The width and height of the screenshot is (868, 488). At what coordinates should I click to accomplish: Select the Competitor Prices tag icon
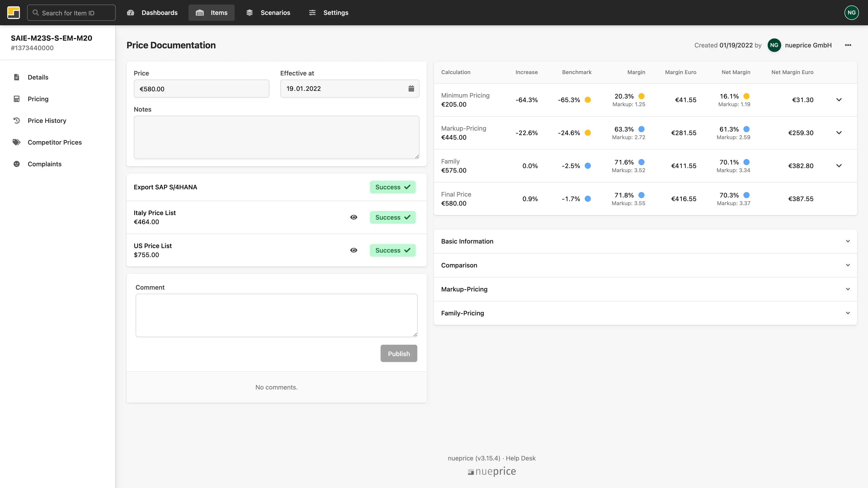click(x=17, y=142)
